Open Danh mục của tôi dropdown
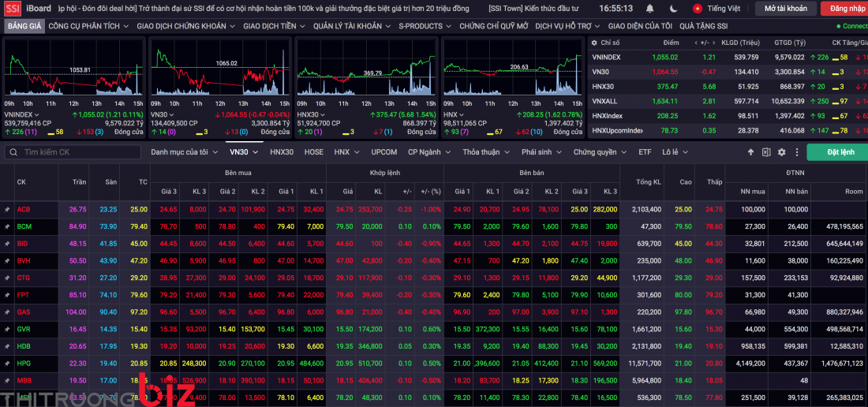Viewport: 868px width, 407px height. (x=185, y=152)
